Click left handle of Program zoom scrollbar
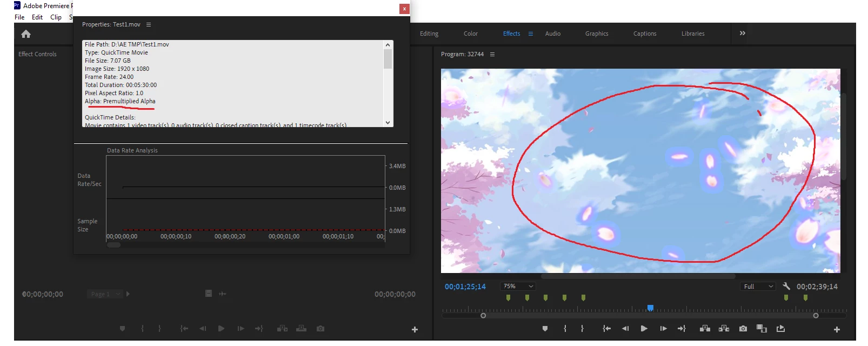This screenshot has height=346, width=868. pos(483,316)
